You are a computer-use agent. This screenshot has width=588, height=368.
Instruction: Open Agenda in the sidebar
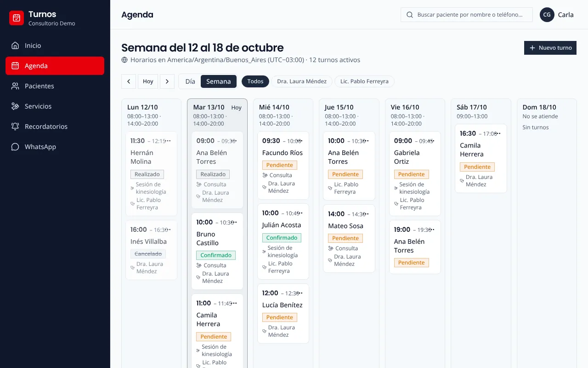coord(55,66)
